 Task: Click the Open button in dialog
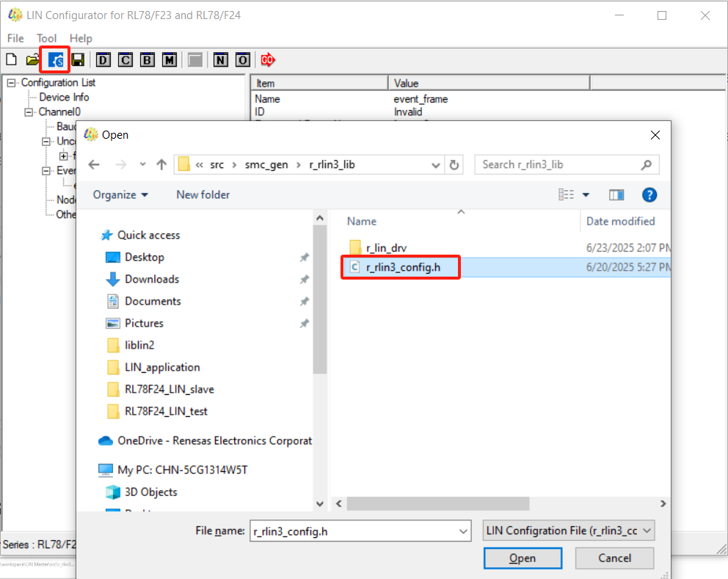522,558
